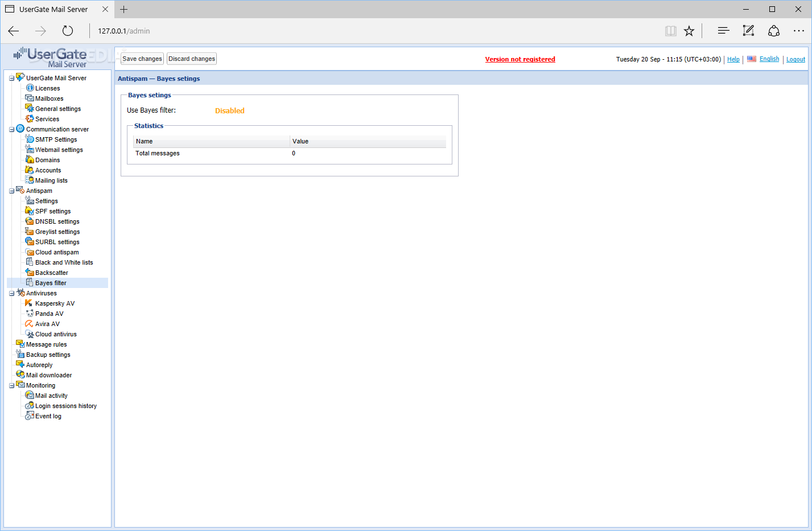This screenshot has height=531, width=812.
Task: Click the Mail activity icon
Action: 30,395
